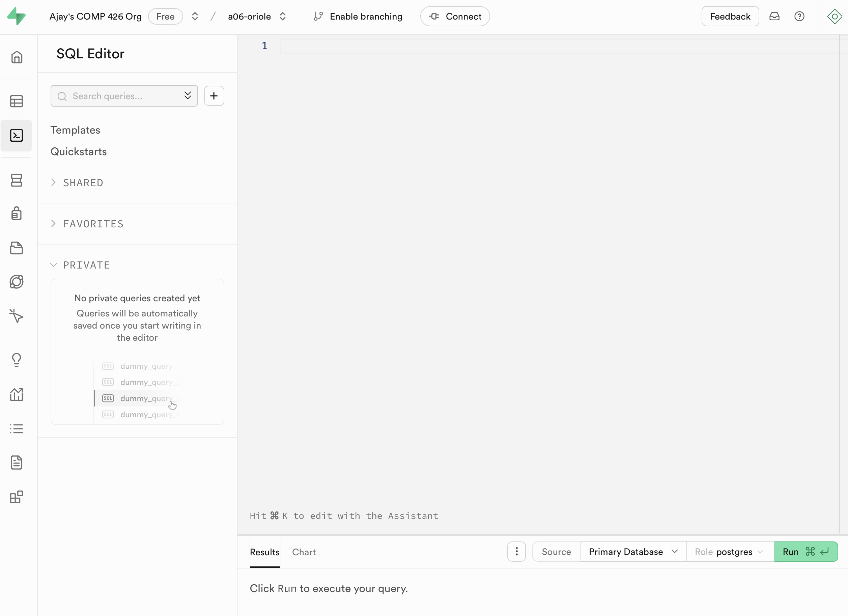
Task: Open the AI Assistant diamond icon
Action: 835,17
